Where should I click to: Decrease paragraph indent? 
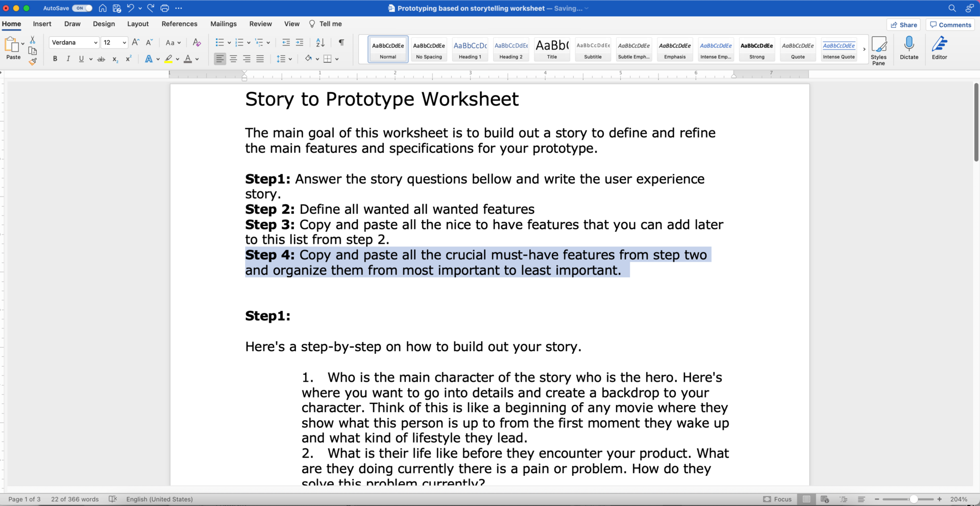coord(286,42)
